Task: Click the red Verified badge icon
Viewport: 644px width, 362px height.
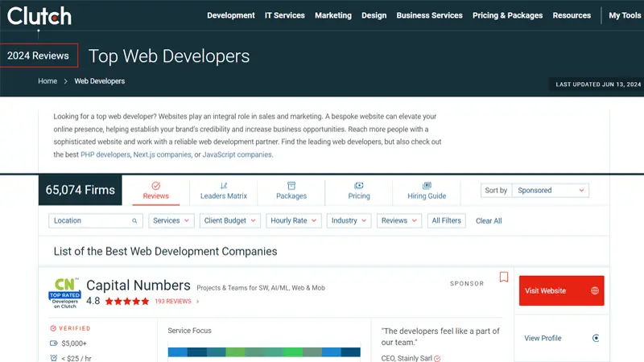Action: click(53, 328)
